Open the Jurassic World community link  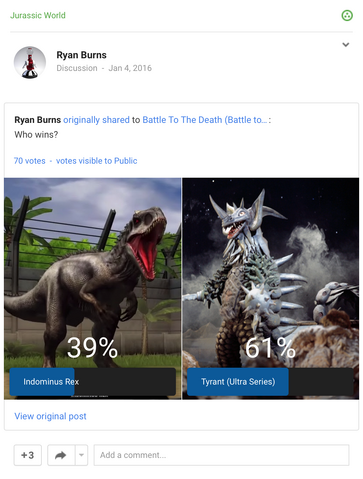(x=38, y=15)
